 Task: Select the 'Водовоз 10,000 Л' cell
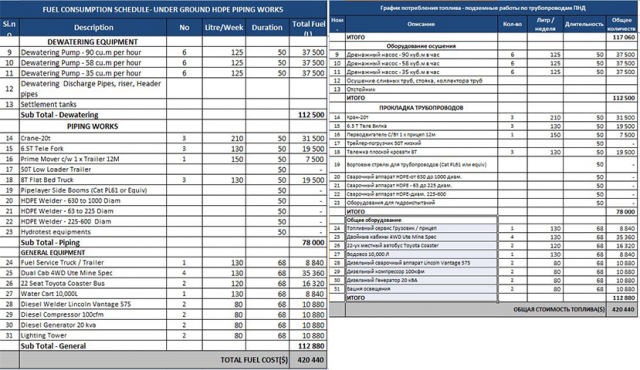click(421, 254)
